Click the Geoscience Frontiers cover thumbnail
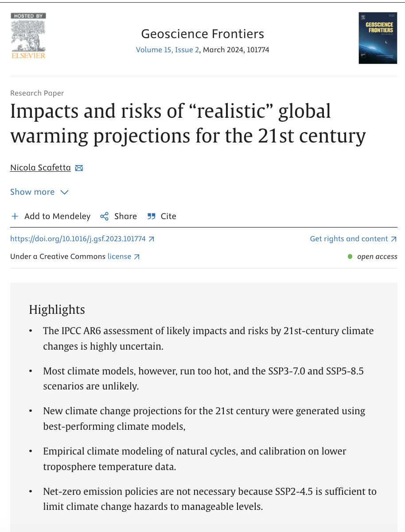The height and width of the screenshot is (532, 405). coord(378,38)
